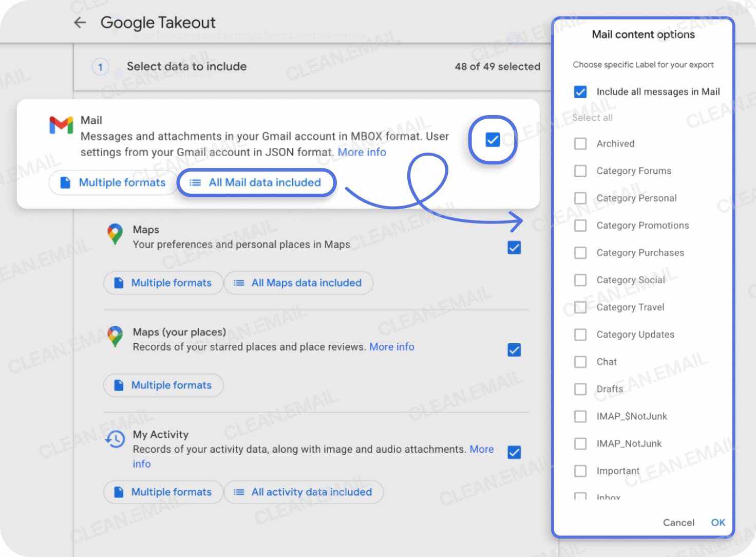Click Select all in Mail content options

(x=592, y=117)
